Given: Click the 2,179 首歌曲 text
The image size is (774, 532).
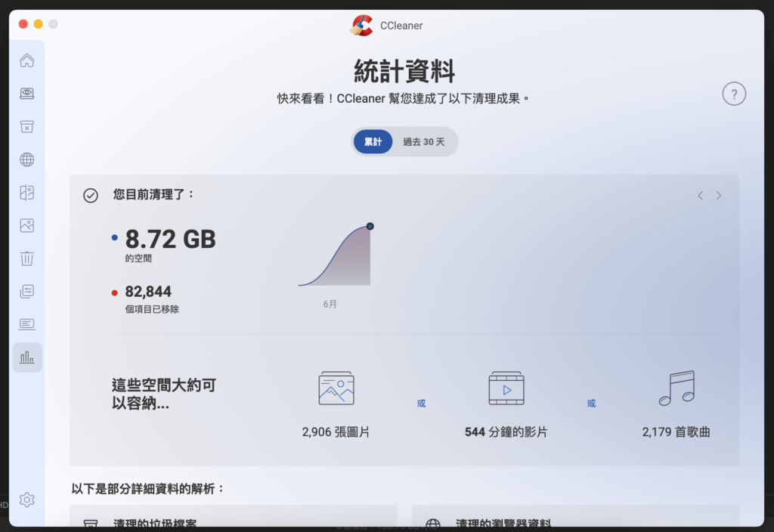Looking at the screenshot, I should [676, 431].
